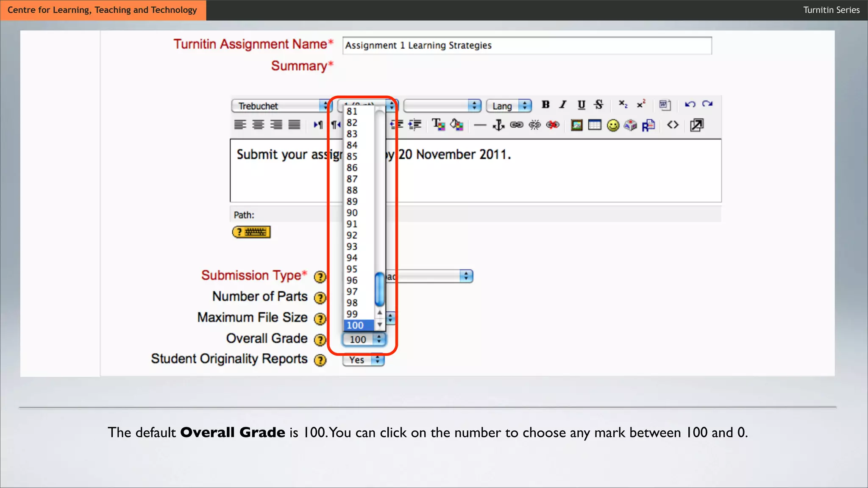Screen dimensions: 868x488
Task: Click the insert image icon
Action: click(576, 125)
